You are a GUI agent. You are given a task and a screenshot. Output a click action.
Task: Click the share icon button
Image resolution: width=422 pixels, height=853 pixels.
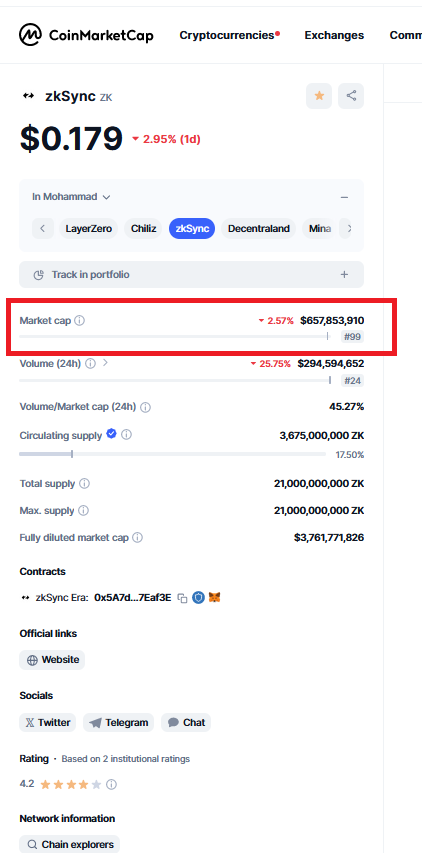pyautogui.click(x=351, y=96)
